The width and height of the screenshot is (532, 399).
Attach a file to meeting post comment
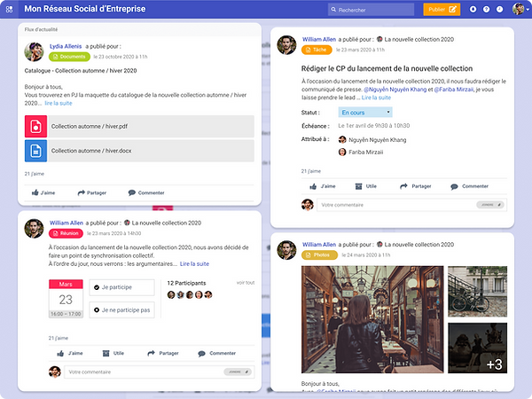[x=238, y=372]
